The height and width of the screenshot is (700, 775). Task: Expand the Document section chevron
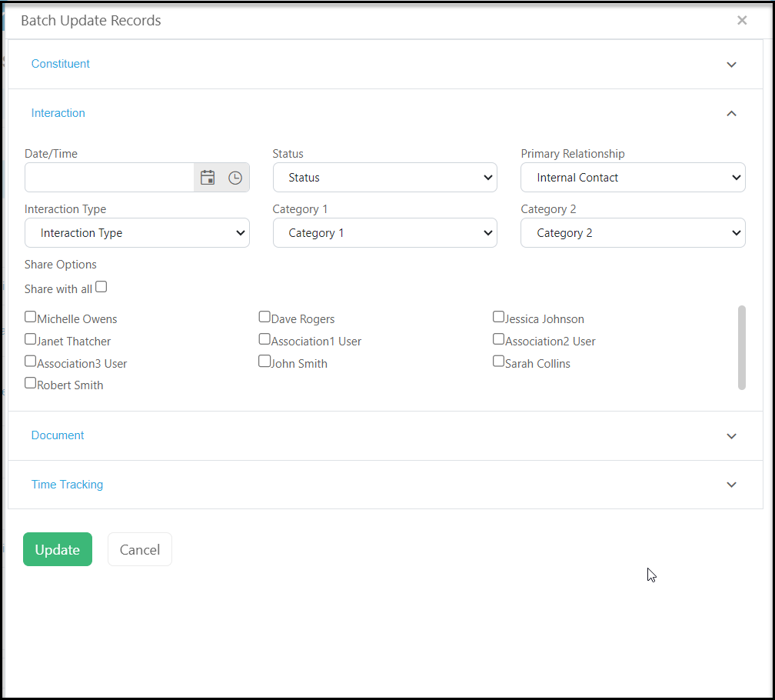coord(731,435)
